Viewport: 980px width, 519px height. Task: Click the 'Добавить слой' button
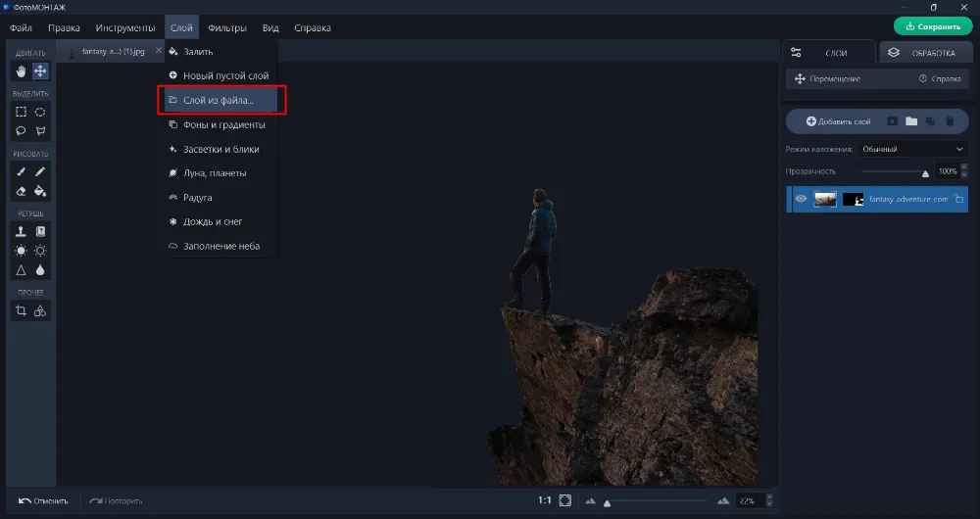coord(838,121)
